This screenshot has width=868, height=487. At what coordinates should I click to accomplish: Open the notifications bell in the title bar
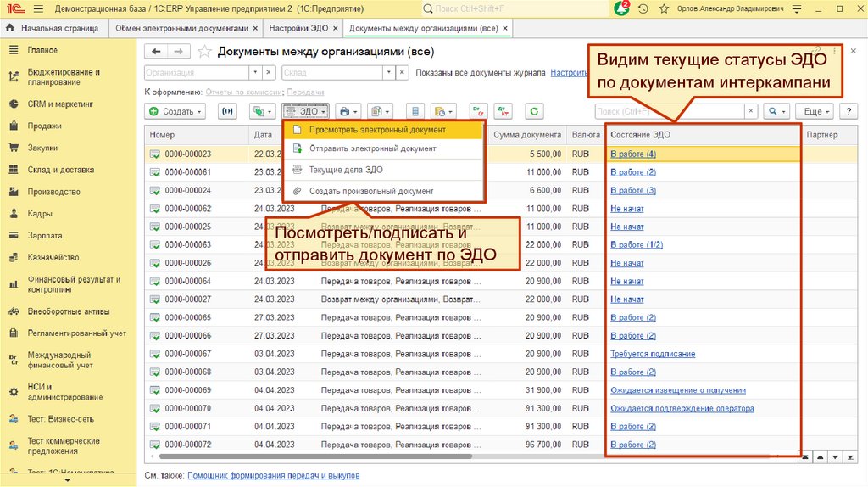pyautogui.click(x=622, y=8)
